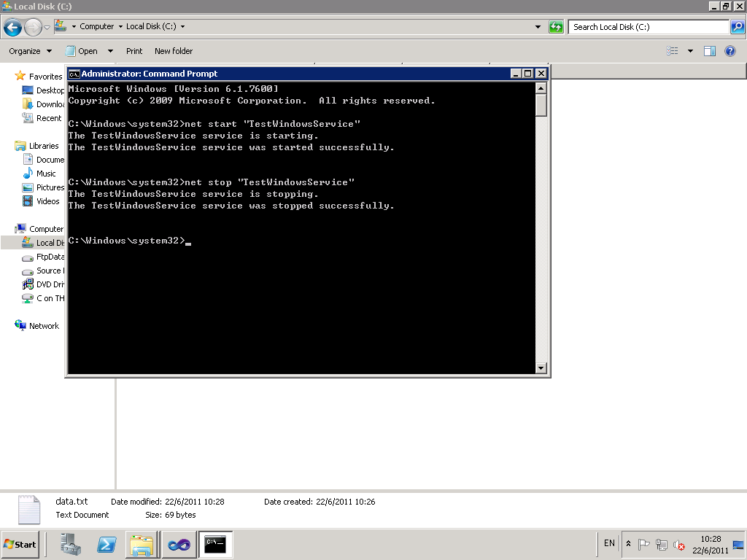Open Explorer Help question mark icon
The height and width of the screenshot is (560, 747).
[729, 51]
